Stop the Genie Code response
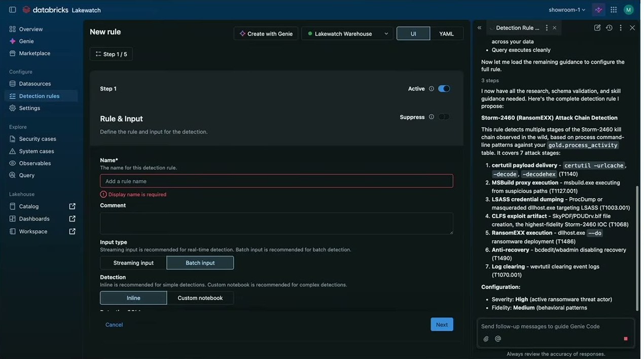The height and width of the screenshot is (359, 644). 625,339
